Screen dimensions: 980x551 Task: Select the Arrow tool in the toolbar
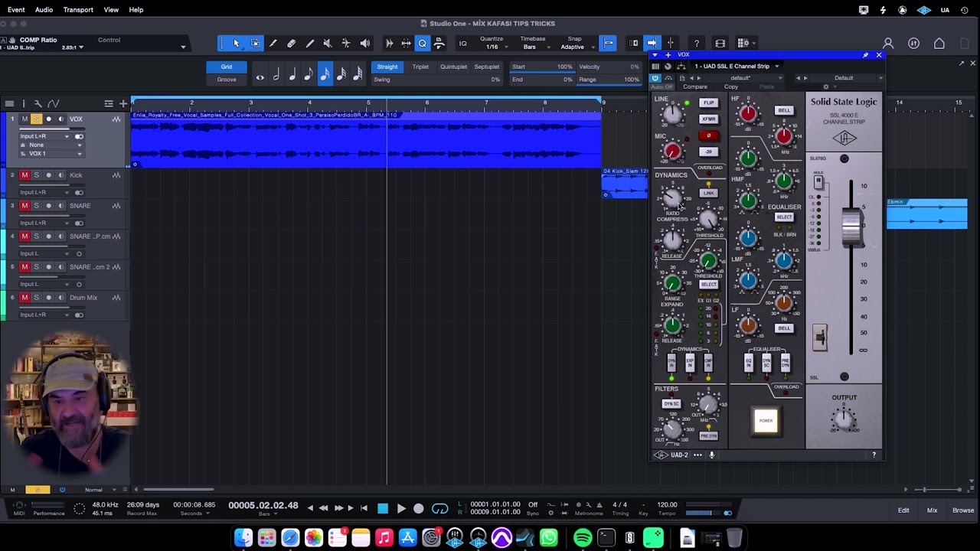point(237,44)
